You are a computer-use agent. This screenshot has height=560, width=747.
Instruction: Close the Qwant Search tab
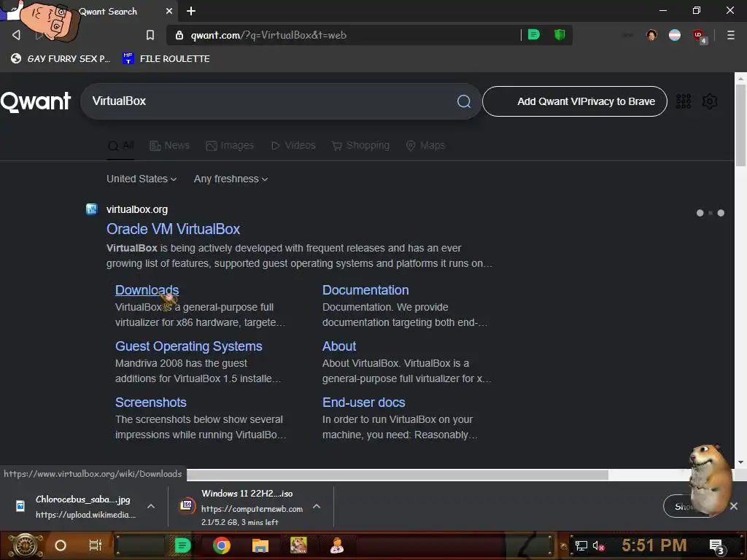point(169,11)
